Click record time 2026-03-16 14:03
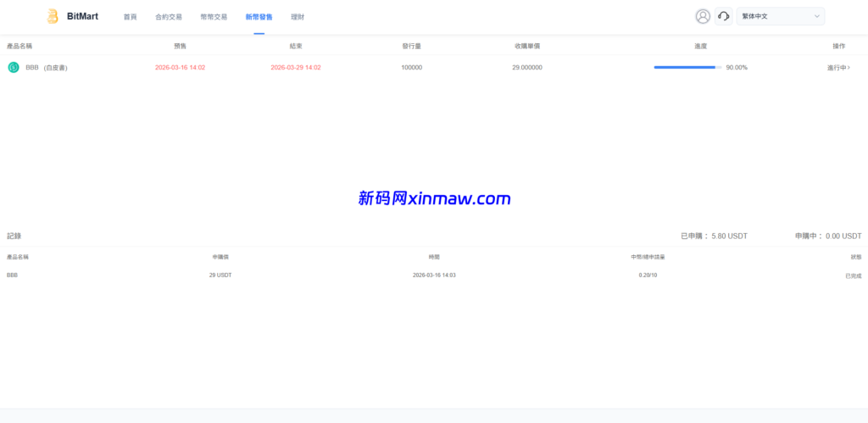The image size is (868, 423). pos(434,276)
